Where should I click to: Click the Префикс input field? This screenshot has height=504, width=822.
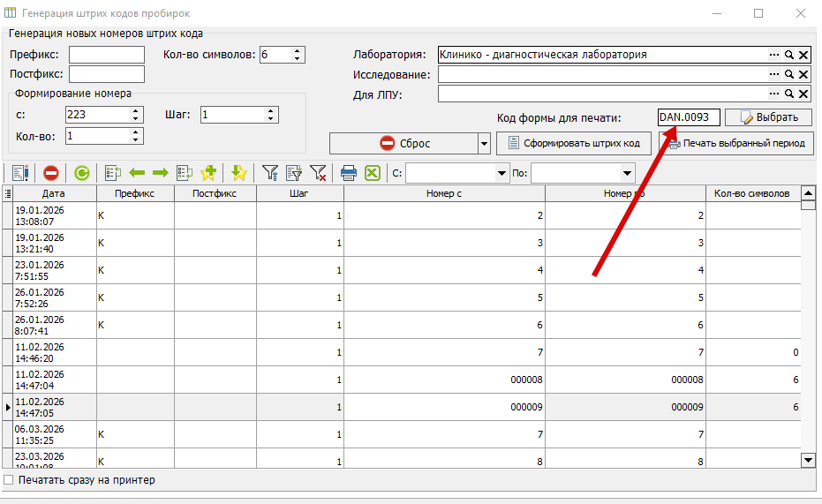click(x=107, y=55)
